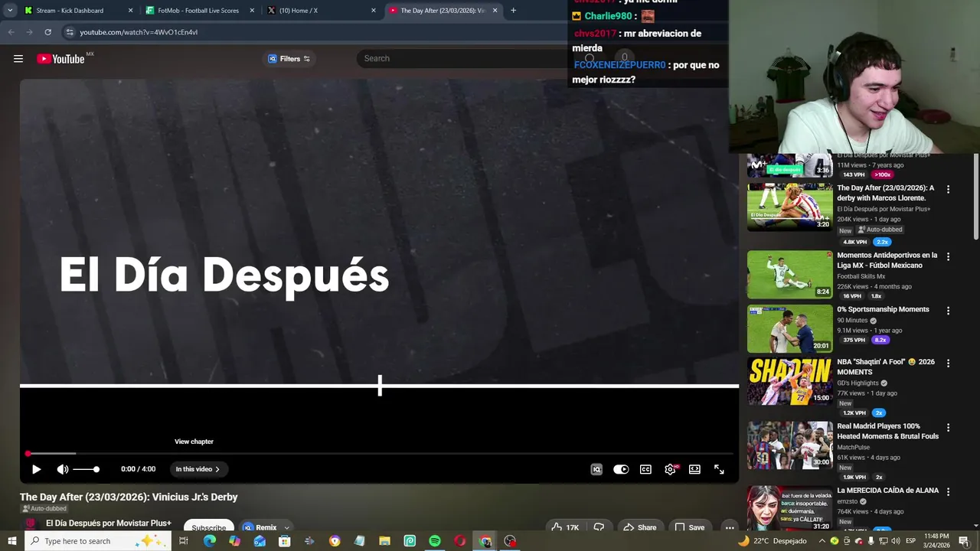Open 'La MERECIDA CAÍDA de ALANA' video
This screenshot has width=980, height=551.
click(789, 509)
